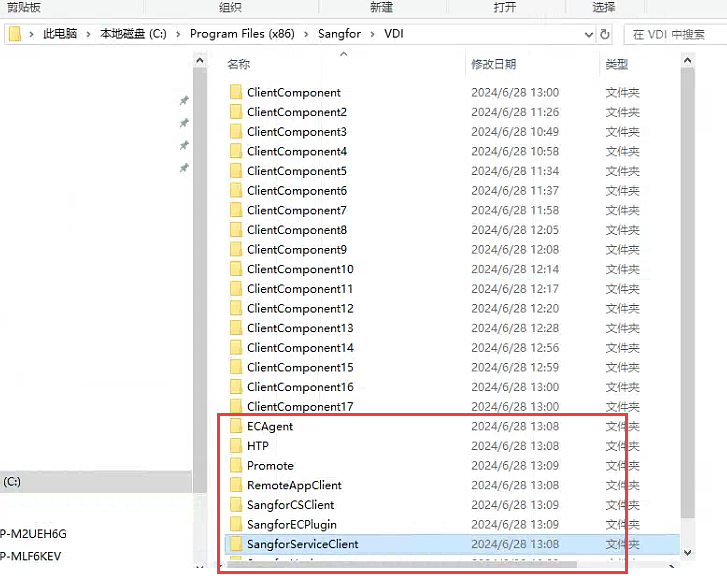Click the 选择 ribbon group label
The image size is (727, 578).
pos(604,7)
